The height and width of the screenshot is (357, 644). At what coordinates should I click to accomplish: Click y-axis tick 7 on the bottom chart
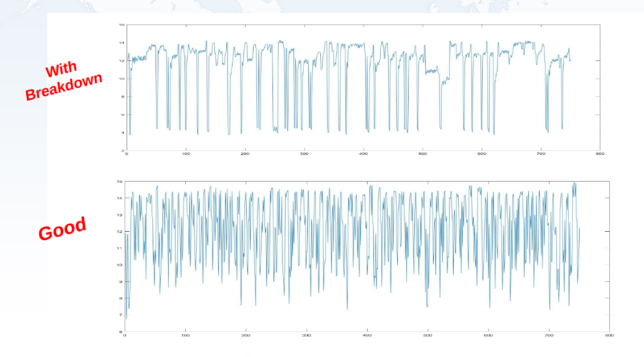[120, 315]
